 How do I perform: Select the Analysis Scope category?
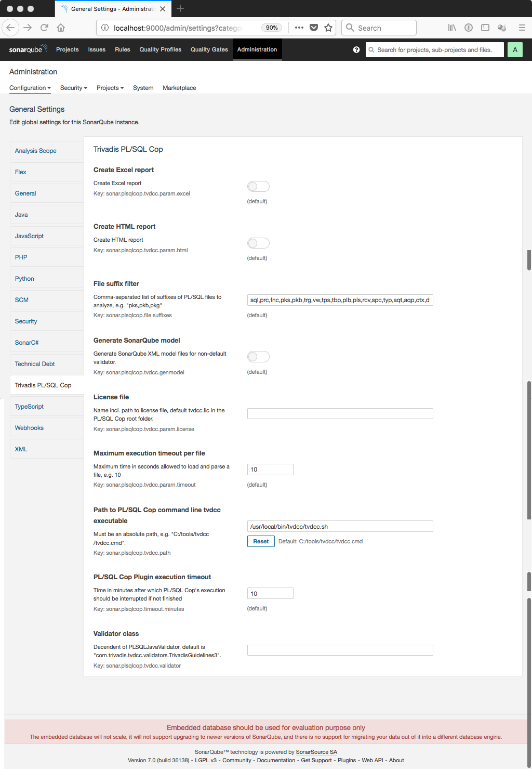47,151
